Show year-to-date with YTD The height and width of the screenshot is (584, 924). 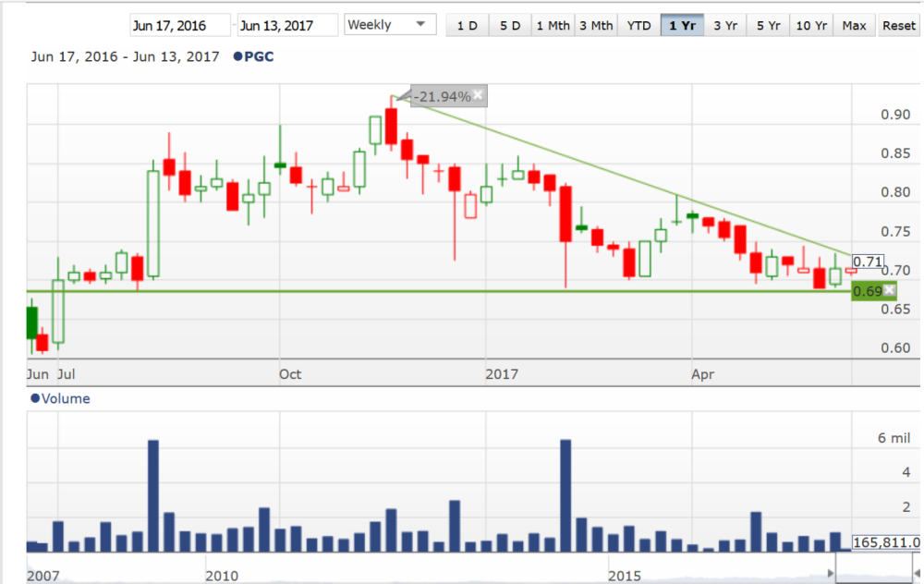(x=638, y=25)
